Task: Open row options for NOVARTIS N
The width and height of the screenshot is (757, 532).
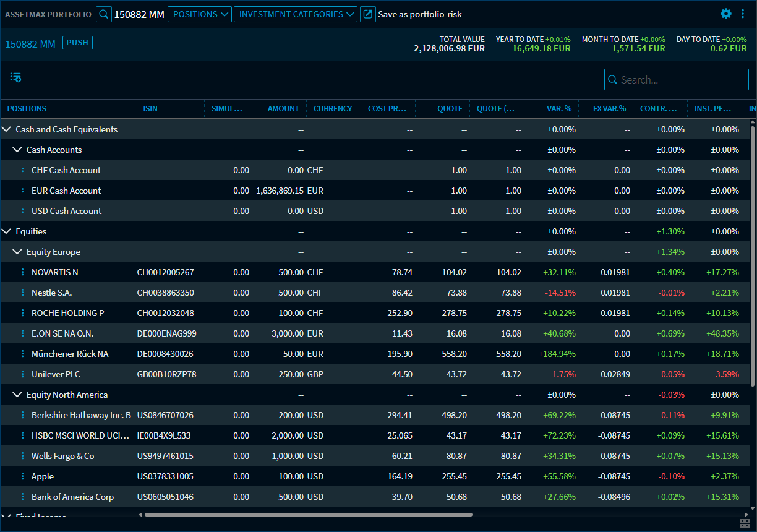Action: click(22, 272)
